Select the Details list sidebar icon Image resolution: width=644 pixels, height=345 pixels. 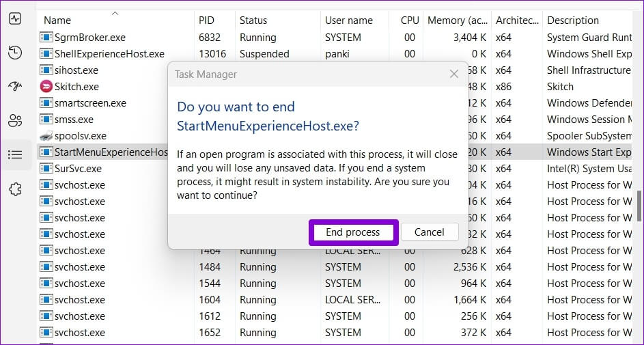tap(15, 155)
